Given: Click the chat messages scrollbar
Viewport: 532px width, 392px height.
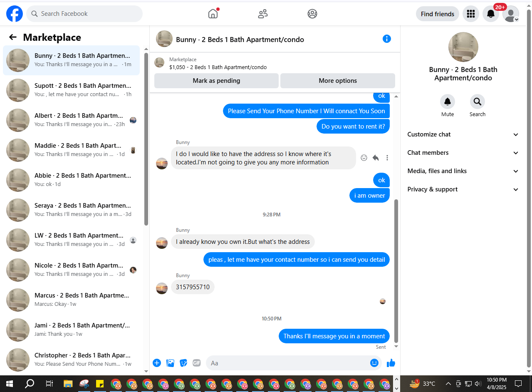Looking at the screenshot, I should [x=396, y=271].
